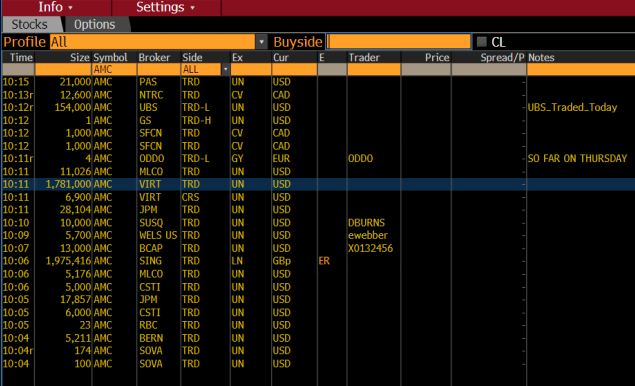
Task: Click the Broker filter field
Action: click(158, 69)
